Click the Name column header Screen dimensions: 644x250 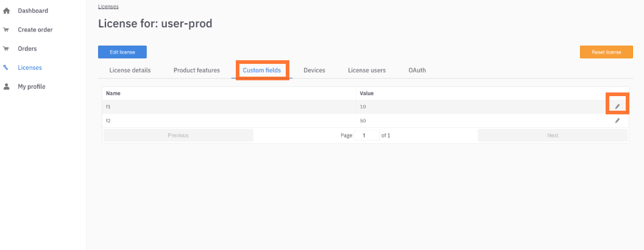(x=113, y=93)
